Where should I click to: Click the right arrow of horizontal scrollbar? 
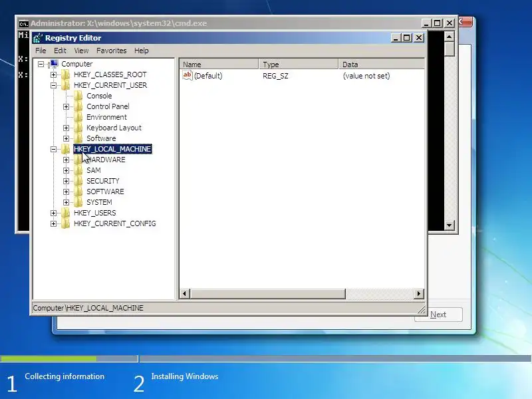(x=419, y=293)
